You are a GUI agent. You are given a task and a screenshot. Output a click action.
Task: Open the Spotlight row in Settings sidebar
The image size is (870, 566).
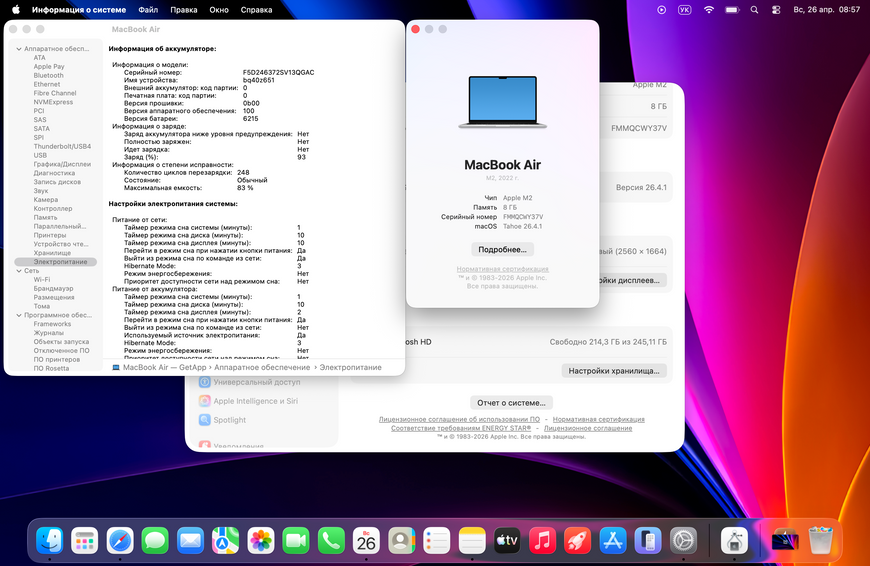coord(264,420)
